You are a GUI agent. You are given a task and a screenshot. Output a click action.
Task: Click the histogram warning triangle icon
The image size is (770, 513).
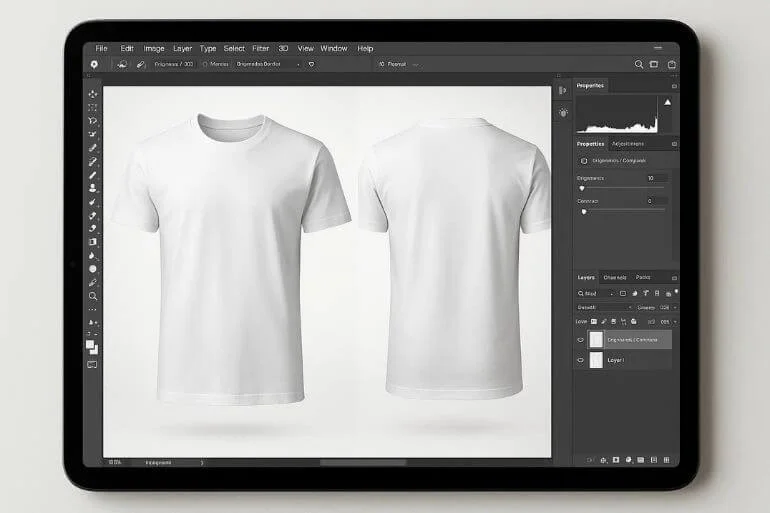(x=667, y=103)
